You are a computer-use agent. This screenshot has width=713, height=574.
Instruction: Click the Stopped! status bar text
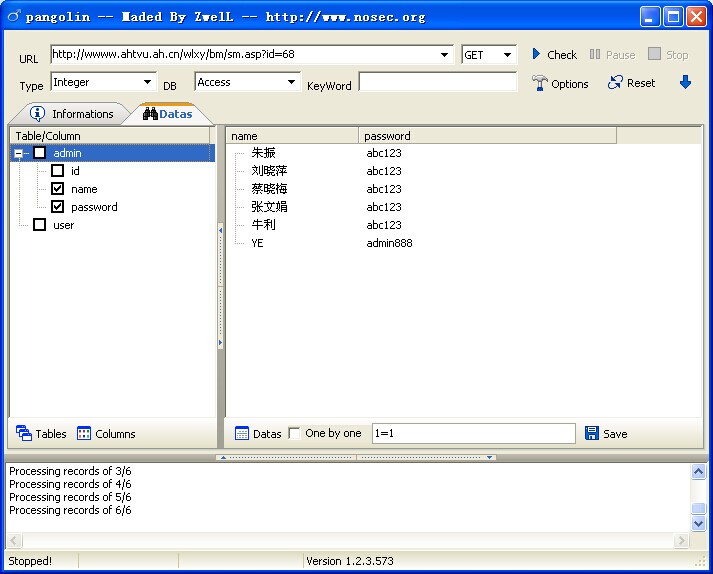point(30,561)
